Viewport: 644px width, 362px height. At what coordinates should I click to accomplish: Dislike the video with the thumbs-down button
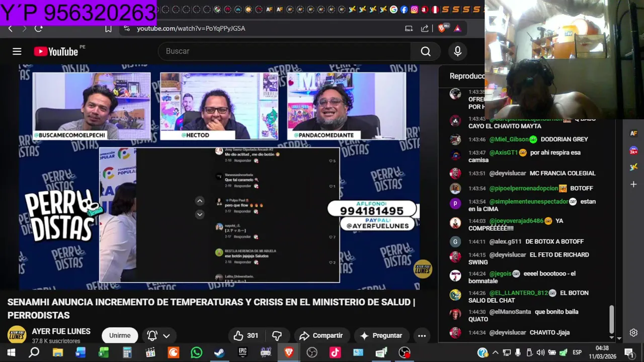point(277,335)
